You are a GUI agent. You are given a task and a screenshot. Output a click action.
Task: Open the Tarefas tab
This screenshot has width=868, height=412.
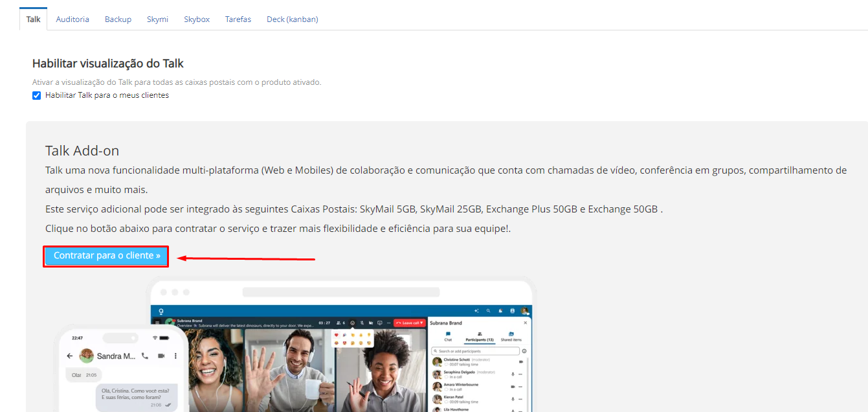click(x=238, y=19)
